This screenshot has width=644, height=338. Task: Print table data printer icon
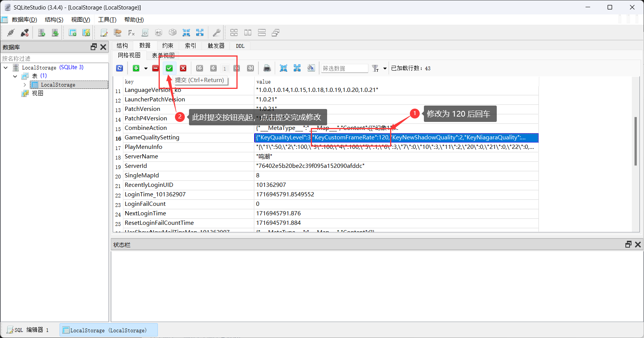(267, 68)
